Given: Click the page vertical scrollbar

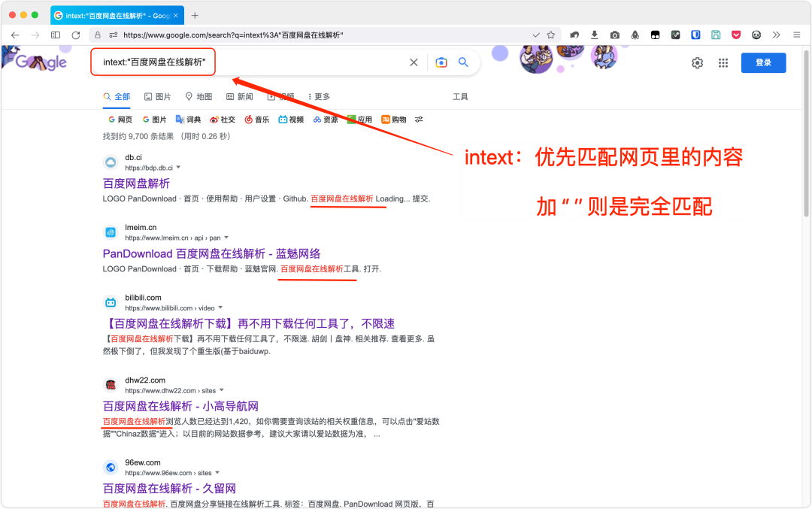Looking at the screenshot, I should click(x=806, y=135).
